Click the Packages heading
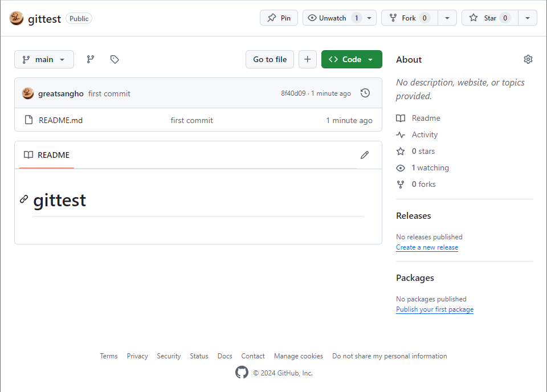This screenshot has width=547, height=392. (x=415, y=278)
